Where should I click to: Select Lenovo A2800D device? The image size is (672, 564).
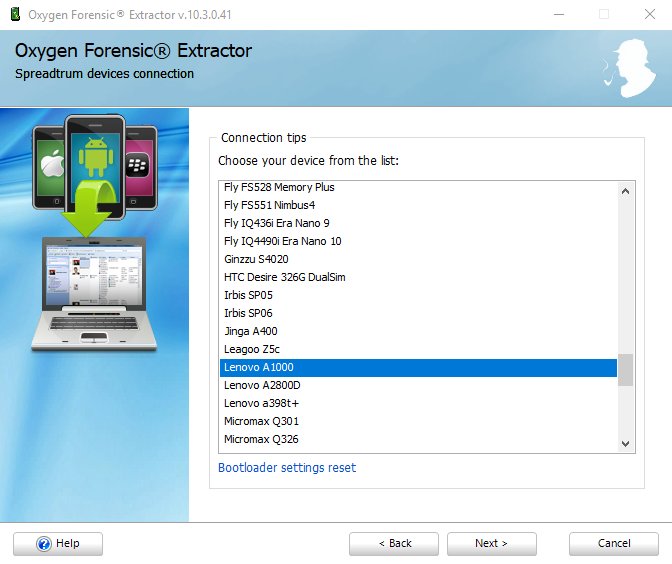[x=418, y=385]
